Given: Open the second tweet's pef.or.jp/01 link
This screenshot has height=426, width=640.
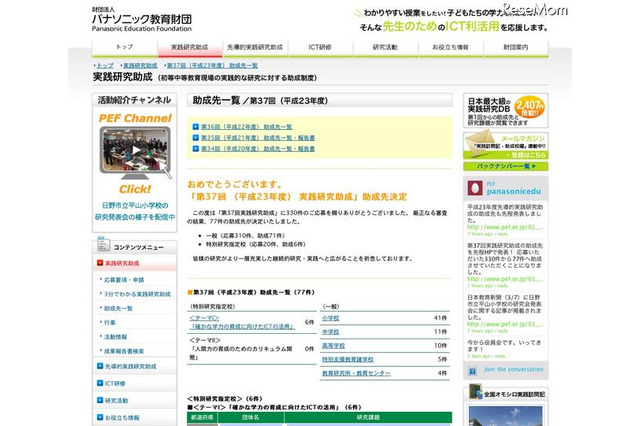Looking at the screenshot, I should click(x=505, y=279).
